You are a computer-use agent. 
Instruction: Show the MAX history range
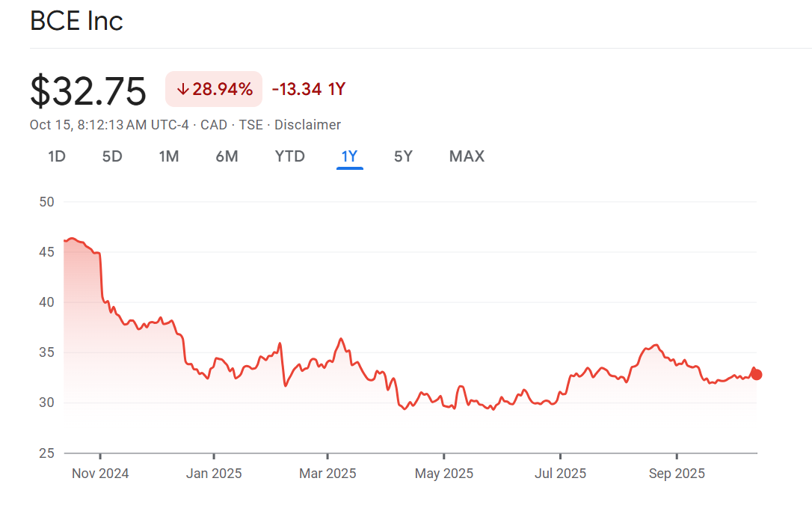[467, 156]
